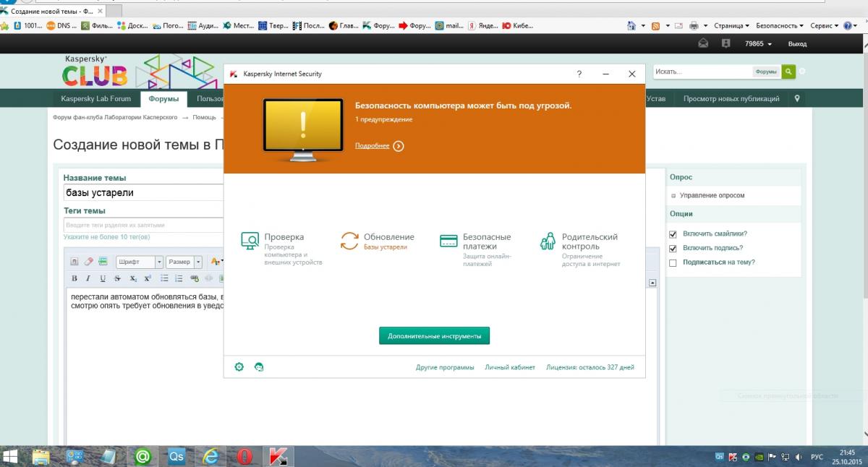868x467 pixels.
Task: Open the IE Сервис menu
Action: click(x=825, y=25)
